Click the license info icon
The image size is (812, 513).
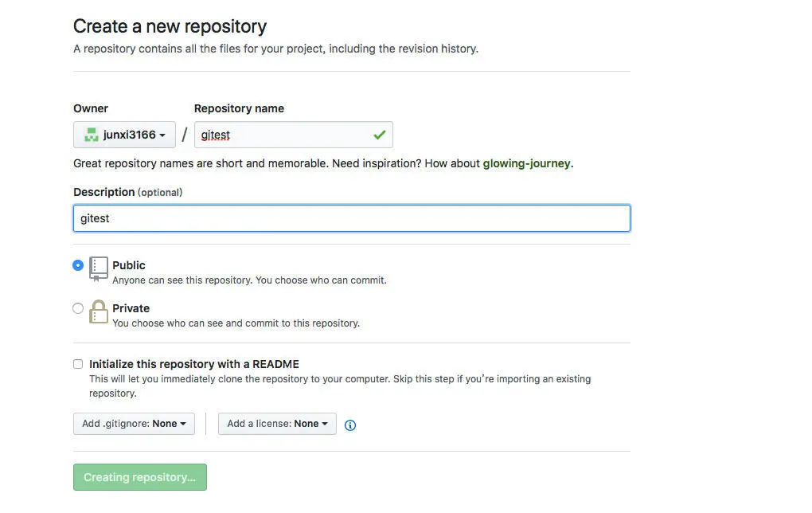[350, 425]
